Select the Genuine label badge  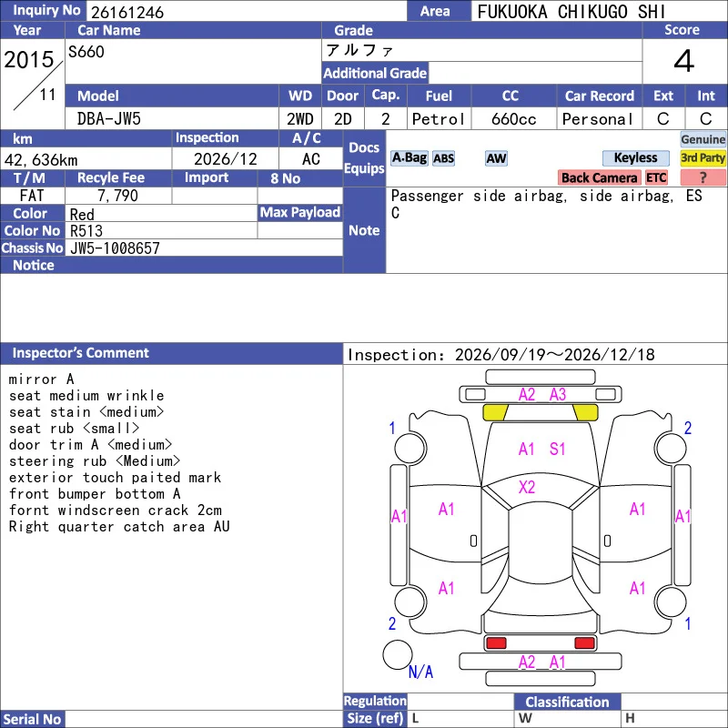point(703,139)
